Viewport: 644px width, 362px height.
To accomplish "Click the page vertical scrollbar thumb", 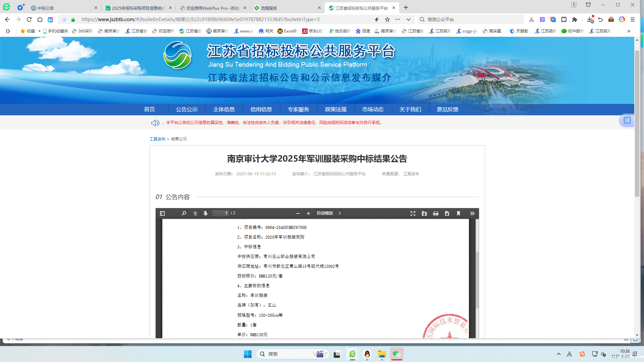I will click(x=637, y=123).
